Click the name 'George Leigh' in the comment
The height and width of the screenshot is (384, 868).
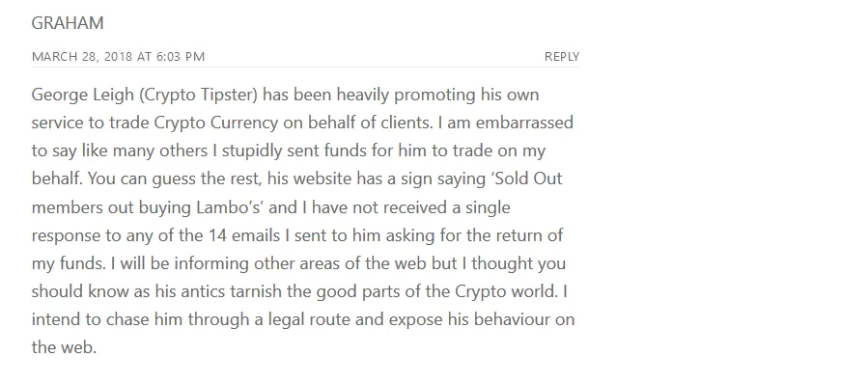pyautogui.click(x=83, y=96)
